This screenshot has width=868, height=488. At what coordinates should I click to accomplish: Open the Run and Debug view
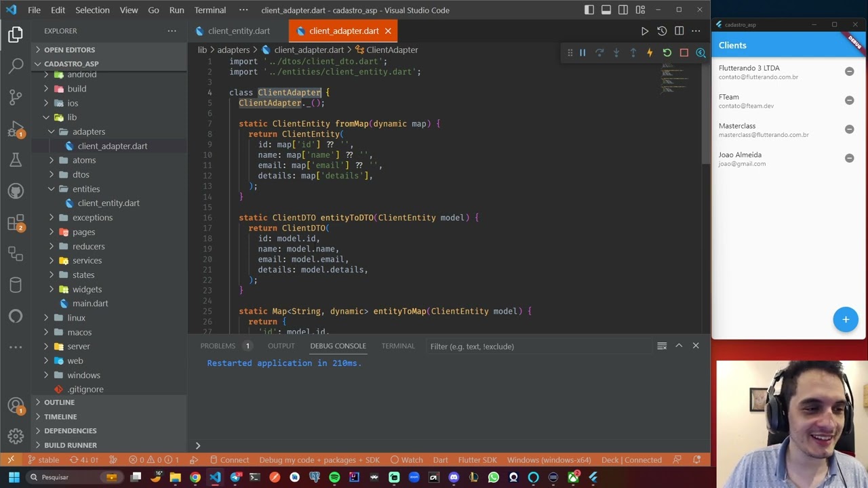pyautogui.click(x=16, y=129)
